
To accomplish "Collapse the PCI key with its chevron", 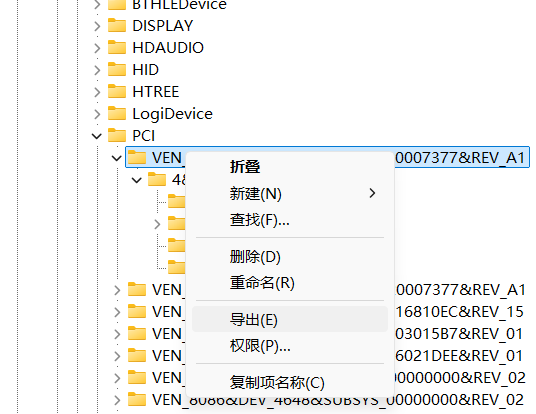I will point(97,136).
